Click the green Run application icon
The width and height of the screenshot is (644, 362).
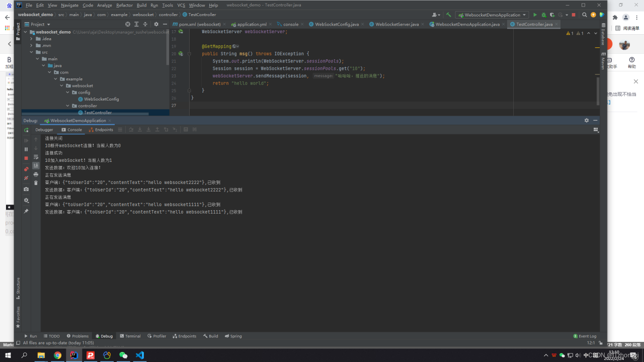point(535,15)
